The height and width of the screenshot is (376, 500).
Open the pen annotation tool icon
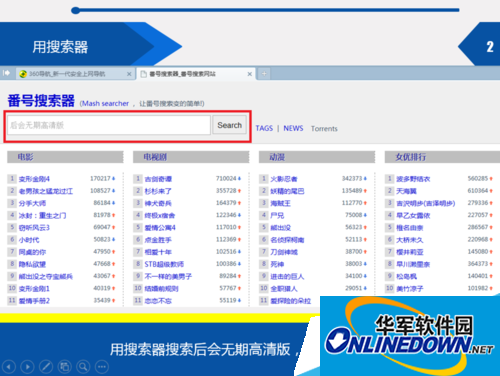[x=46, y=367]
